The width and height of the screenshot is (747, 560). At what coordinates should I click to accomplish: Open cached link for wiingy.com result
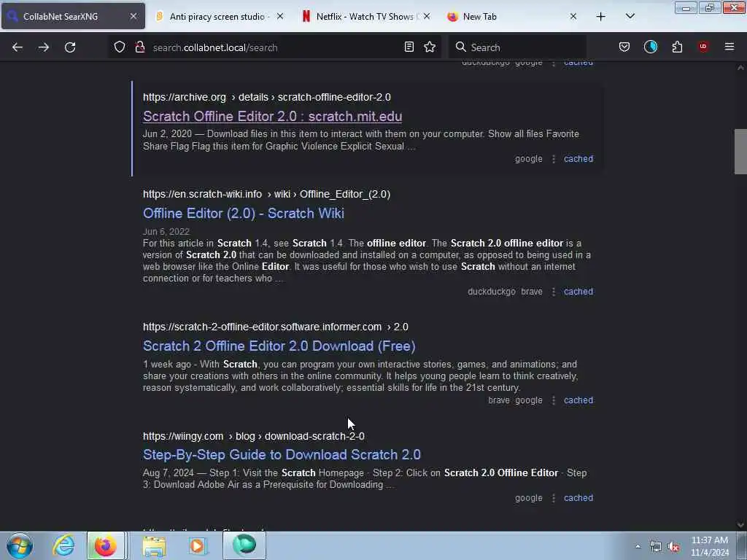[x=578, y=498]
